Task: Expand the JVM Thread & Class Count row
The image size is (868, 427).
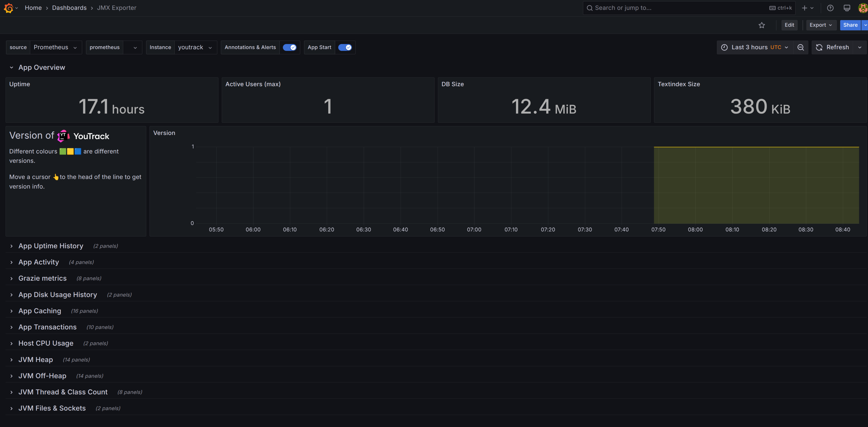Action: [x=12, y=392]
